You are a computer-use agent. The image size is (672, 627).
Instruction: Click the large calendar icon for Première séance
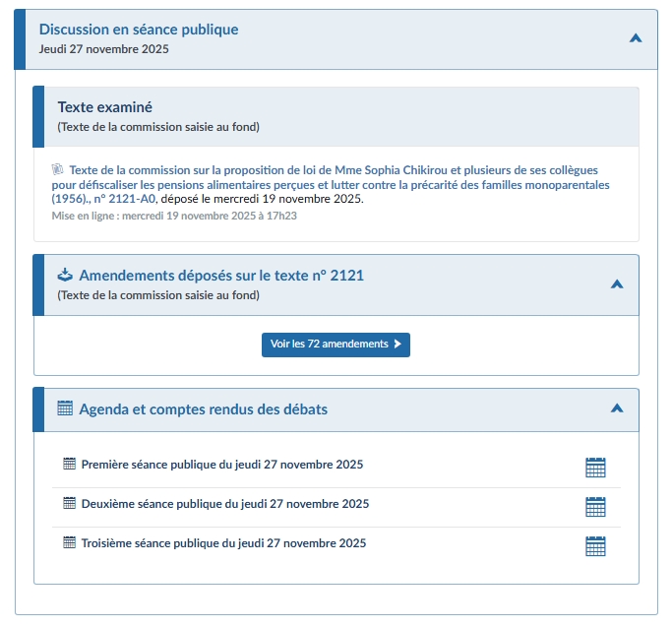595,468
